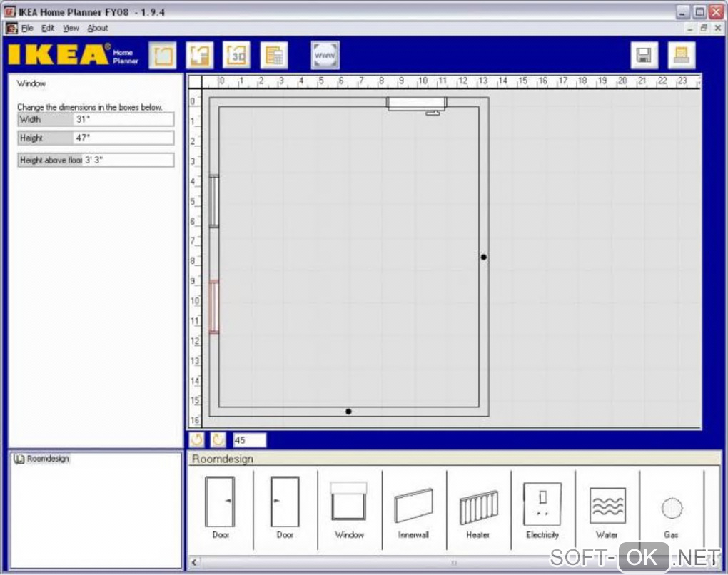This screenshot has width=728, height=575.
Task: Open the About menu
Action: tap(98, 29)
